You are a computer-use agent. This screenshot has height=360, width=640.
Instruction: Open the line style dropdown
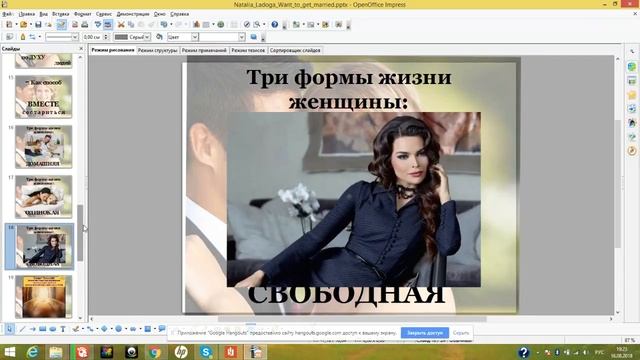[x=75, y=37]
